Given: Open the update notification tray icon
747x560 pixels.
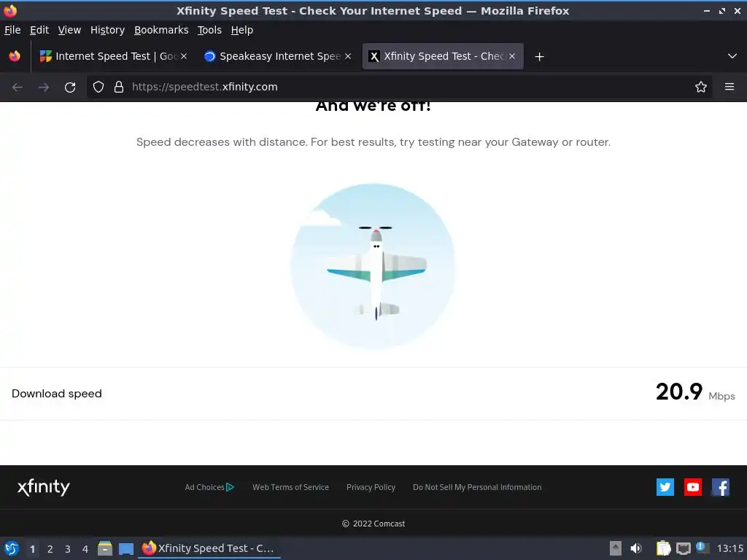Looking at the screenshot, I should pos(703,548).
